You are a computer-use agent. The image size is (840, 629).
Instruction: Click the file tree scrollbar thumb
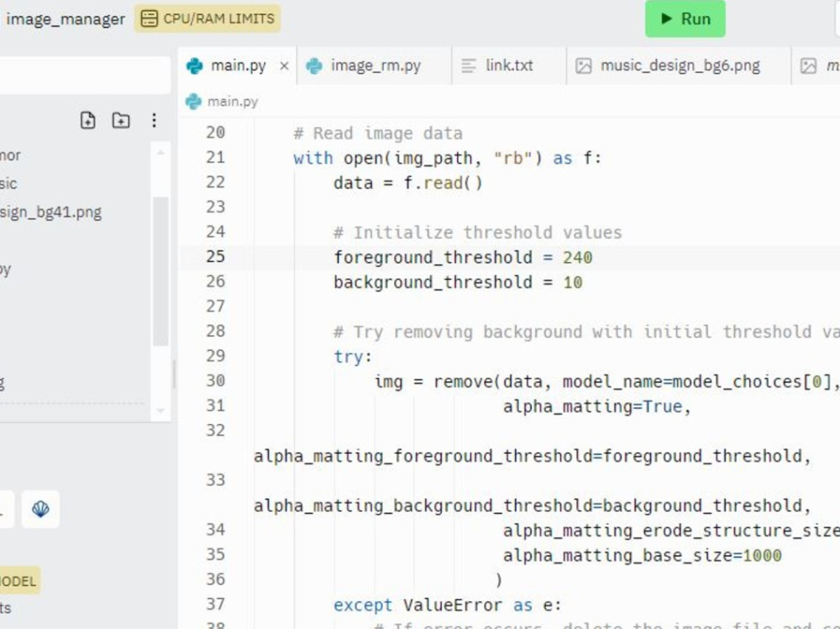tap(160, 271)
